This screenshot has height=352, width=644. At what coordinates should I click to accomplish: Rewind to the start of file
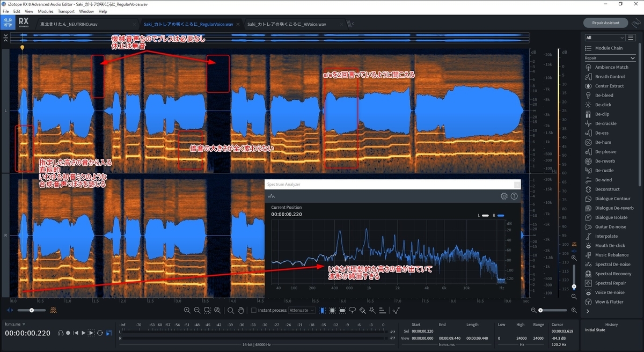point(76,333)
